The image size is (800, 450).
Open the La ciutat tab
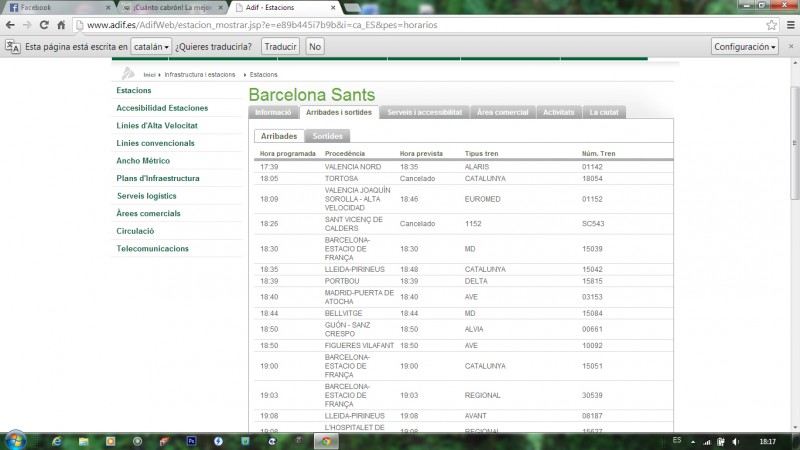point(604,112)
